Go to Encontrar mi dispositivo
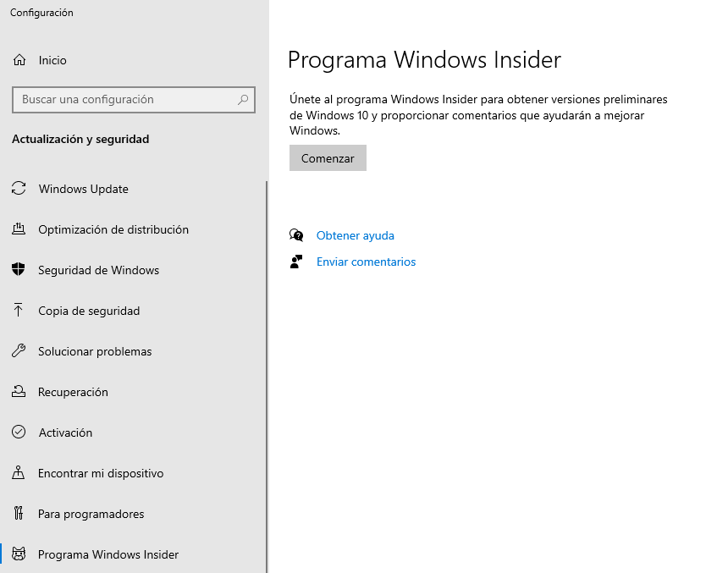 pyautogui.click(x=100, y=473)
